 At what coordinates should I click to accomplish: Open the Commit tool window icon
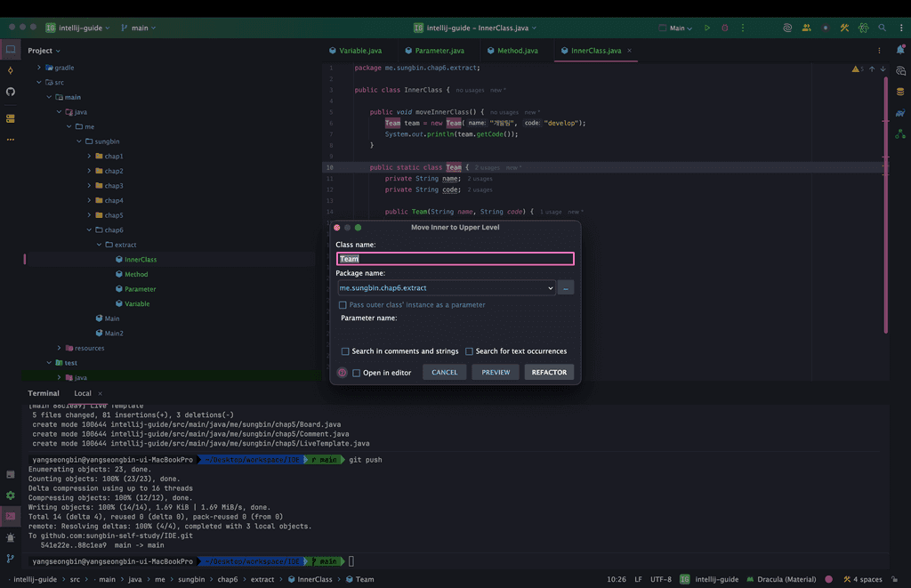tap(11, 70)
